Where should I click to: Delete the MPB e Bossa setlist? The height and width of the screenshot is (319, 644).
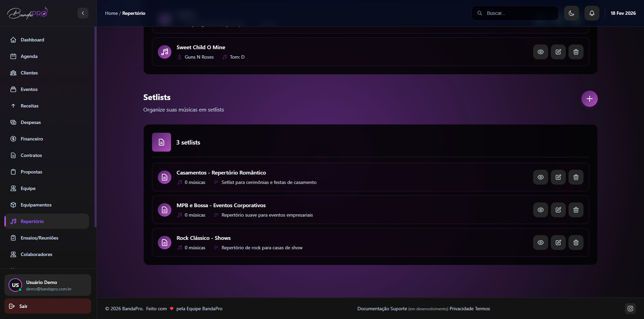[x=576, y=210]
